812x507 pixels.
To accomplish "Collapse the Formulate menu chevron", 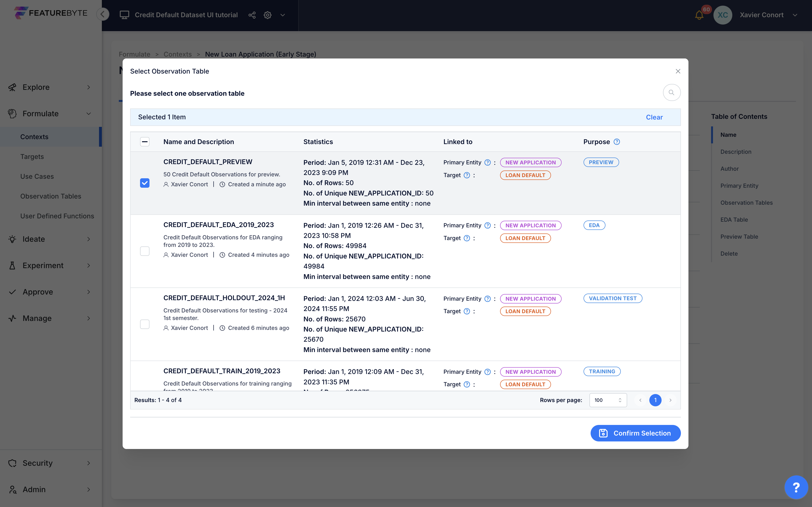I will [x=88, y=114].
